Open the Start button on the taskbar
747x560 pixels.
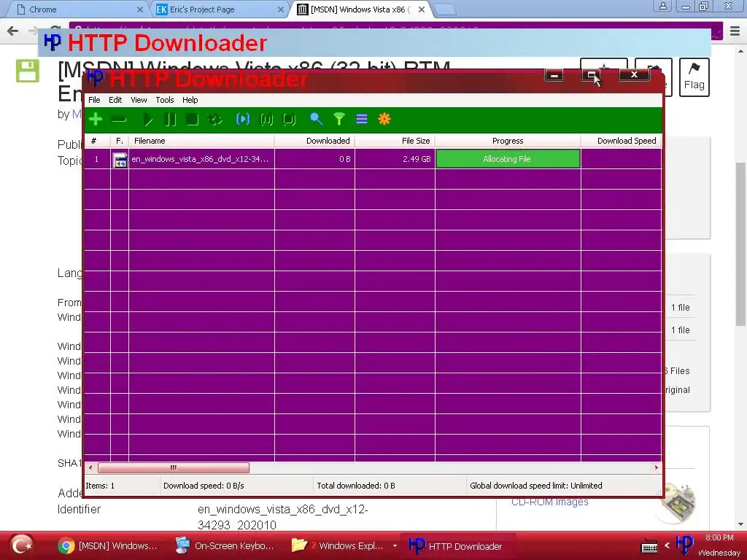[x=22, y=545]
